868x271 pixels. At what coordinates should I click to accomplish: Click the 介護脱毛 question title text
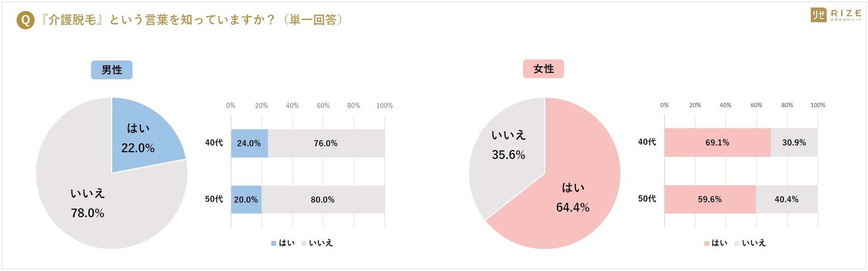click(x=191, y=20)
